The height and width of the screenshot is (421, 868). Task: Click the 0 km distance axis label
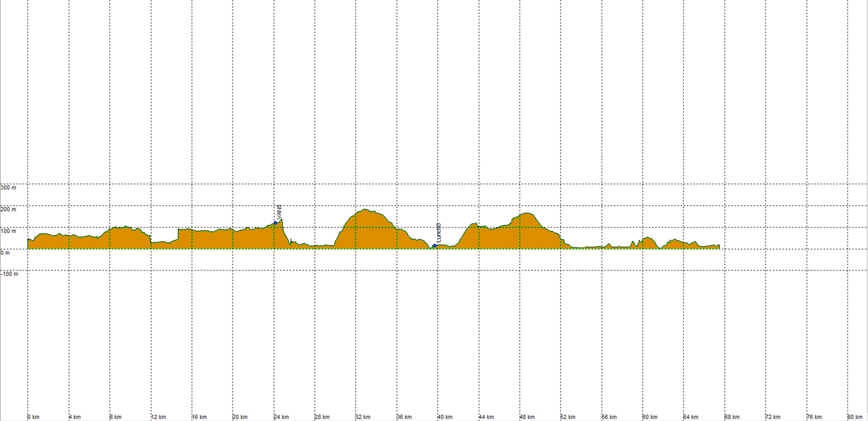coord(33,417)
